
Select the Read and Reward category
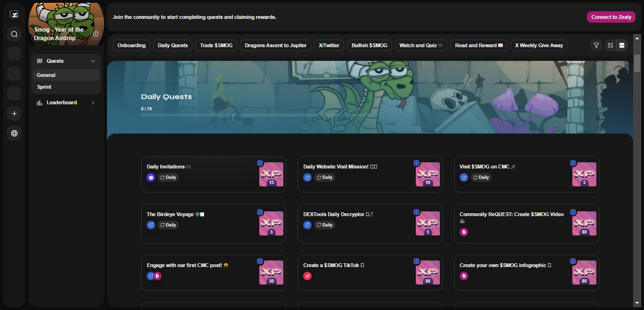[x=479, y=45]
